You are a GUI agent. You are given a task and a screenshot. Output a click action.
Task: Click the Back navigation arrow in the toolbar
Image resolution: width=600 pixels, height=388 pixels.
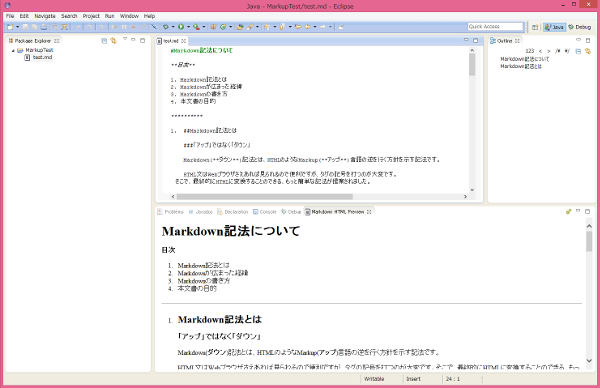pyautogui.click(x=308, y=27)
